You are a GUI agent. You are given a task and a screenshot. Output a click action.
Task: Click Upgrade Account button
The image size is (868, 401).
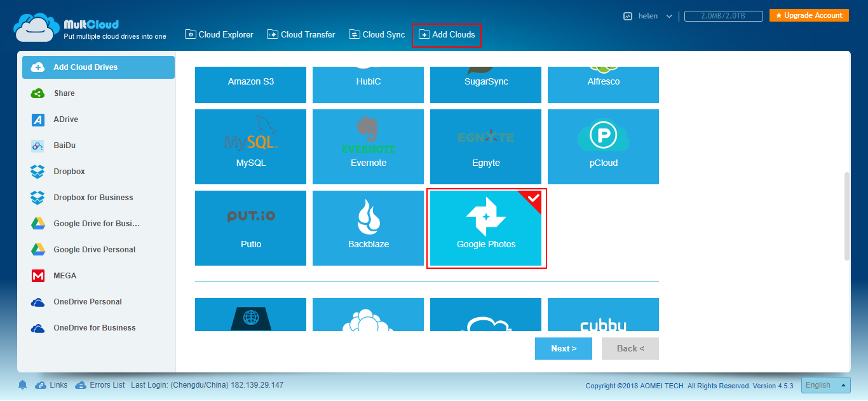pyautogui.click(x=809, y=15)
